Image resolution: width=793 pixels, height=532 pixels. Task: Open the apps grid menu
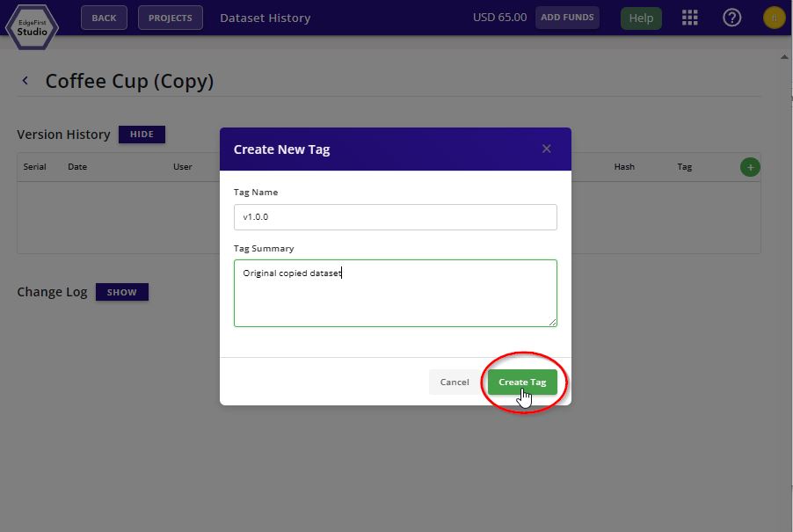coord(689,17)
